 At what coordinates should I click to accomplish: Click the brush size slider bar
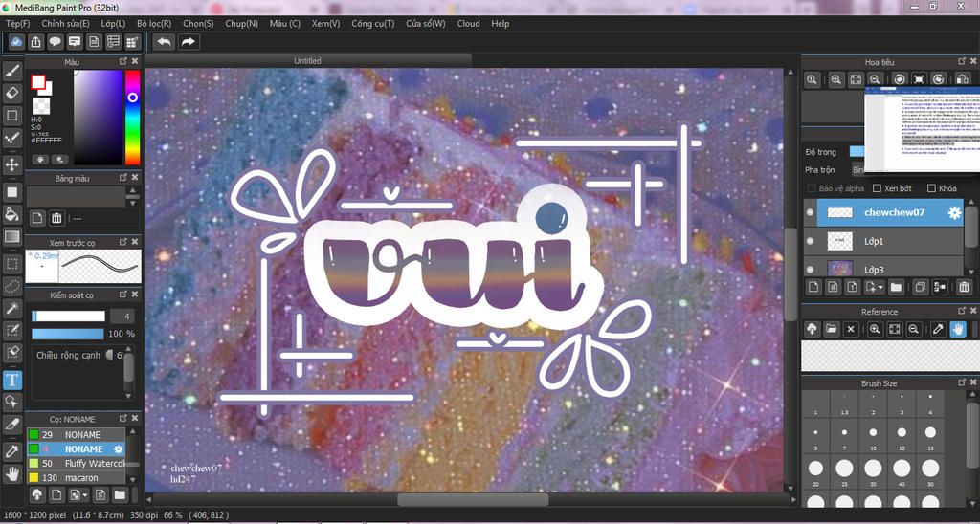[68, 316]
